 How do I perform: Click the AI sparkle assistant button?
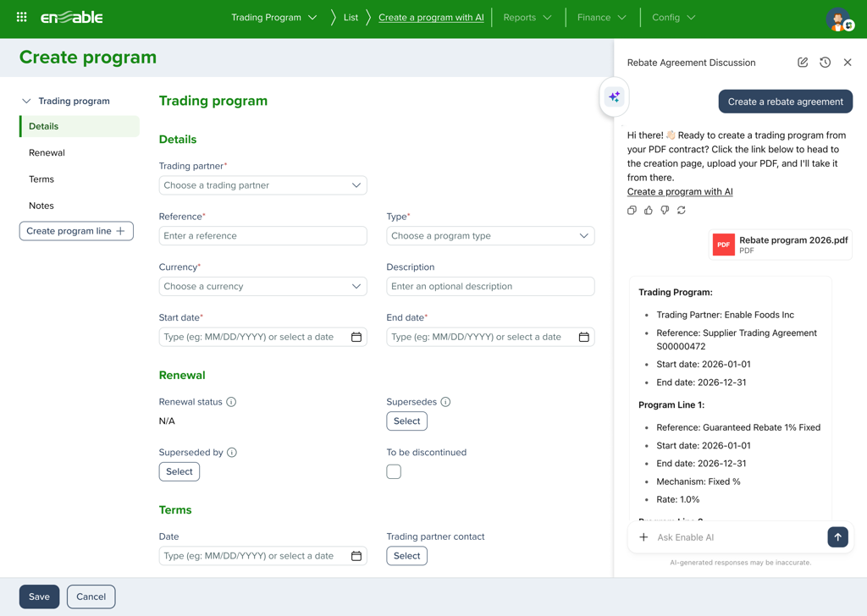614,97
